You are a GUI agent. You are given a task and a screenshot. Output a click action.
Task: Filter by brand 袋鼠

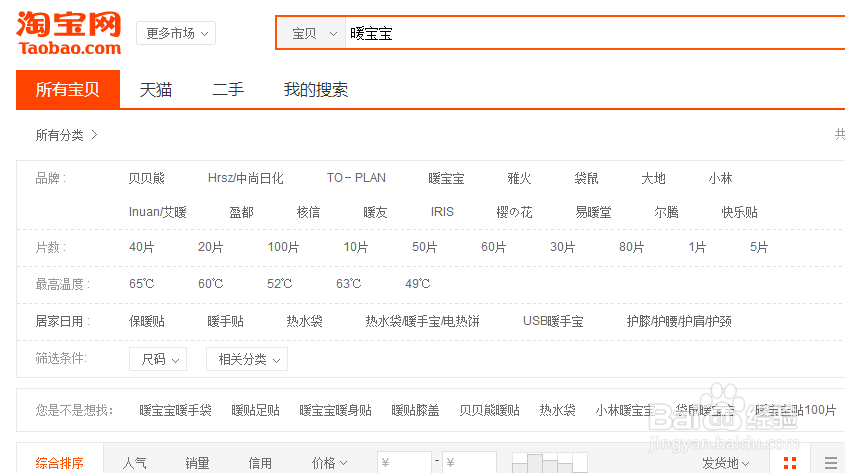(x=586, y=178)
